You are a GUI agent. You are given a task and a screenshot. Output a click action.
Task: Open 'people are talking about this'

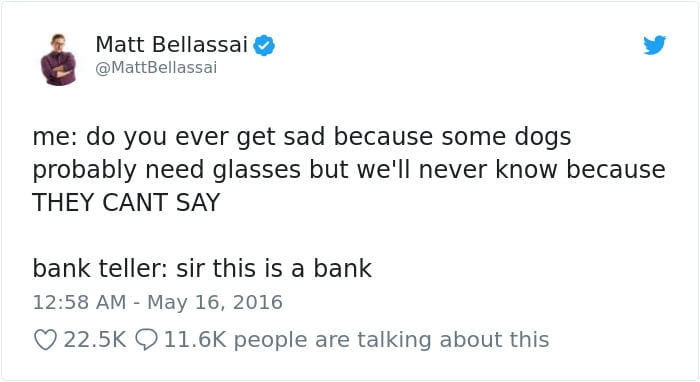pos(392,340)
